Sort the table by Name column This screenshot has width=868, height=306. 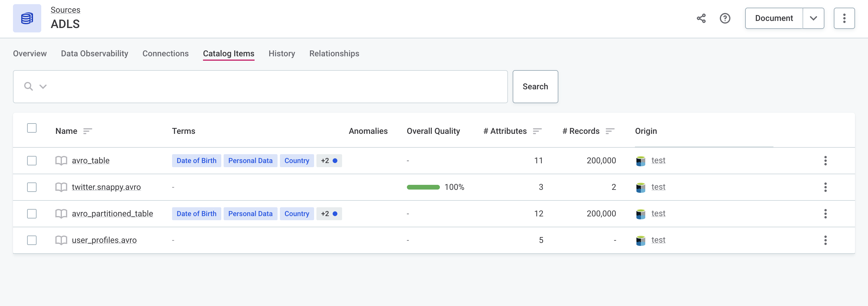(x=88, y=131)
